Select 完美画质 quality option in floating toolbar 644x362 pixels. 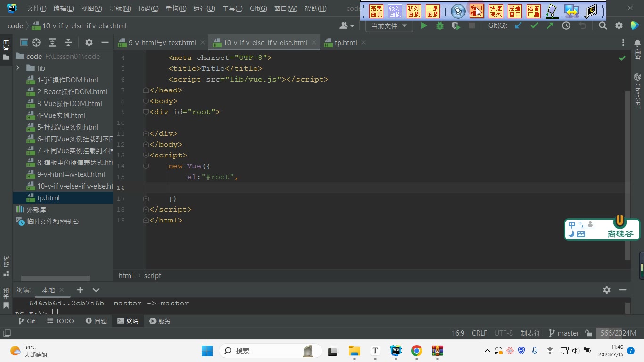click(376, 11)
